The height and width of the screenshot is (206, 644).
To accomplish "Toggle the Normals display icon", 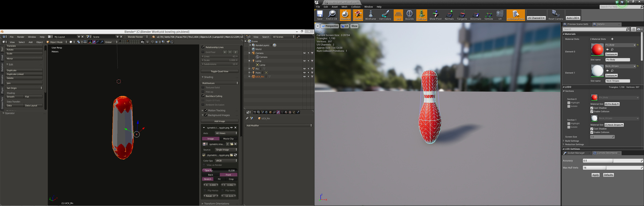I will [x=449, y=15].
